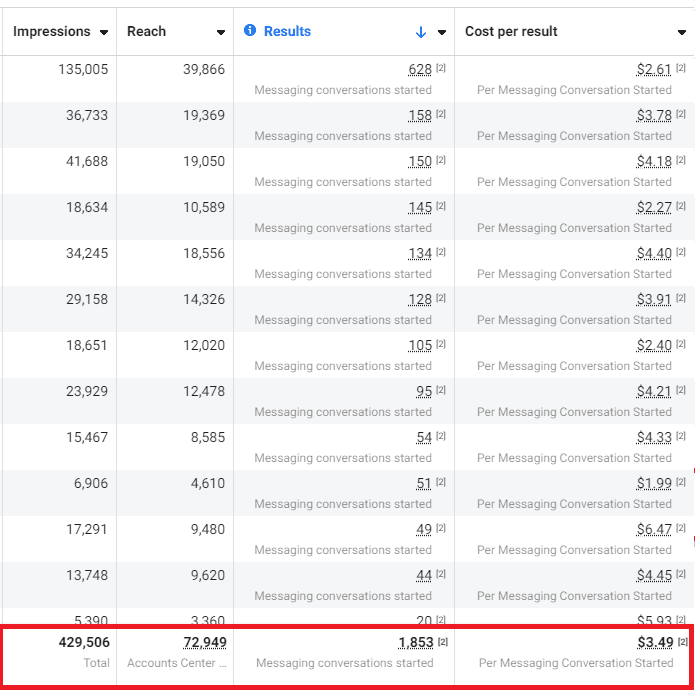
Task: Click the 10,589 reach cell
Action: click(204, 208)
